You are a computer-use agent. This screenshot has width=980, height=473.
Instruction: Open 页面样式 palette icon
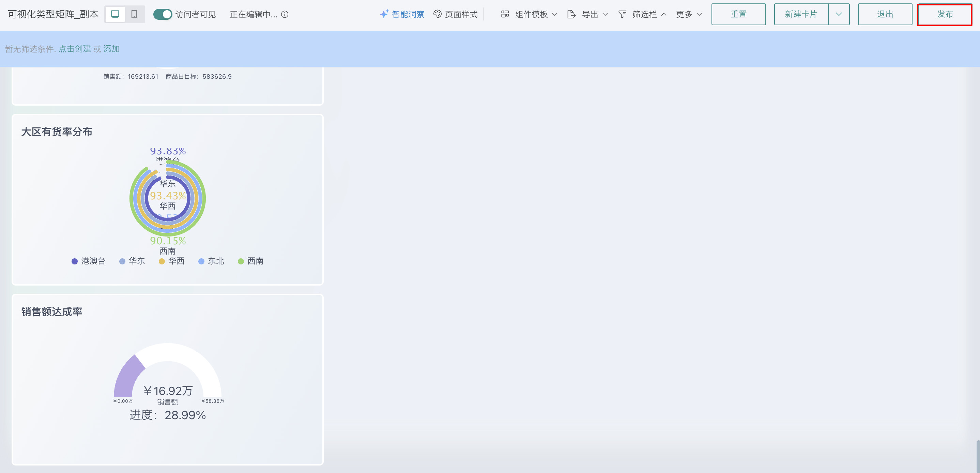[x=438, y=14]
